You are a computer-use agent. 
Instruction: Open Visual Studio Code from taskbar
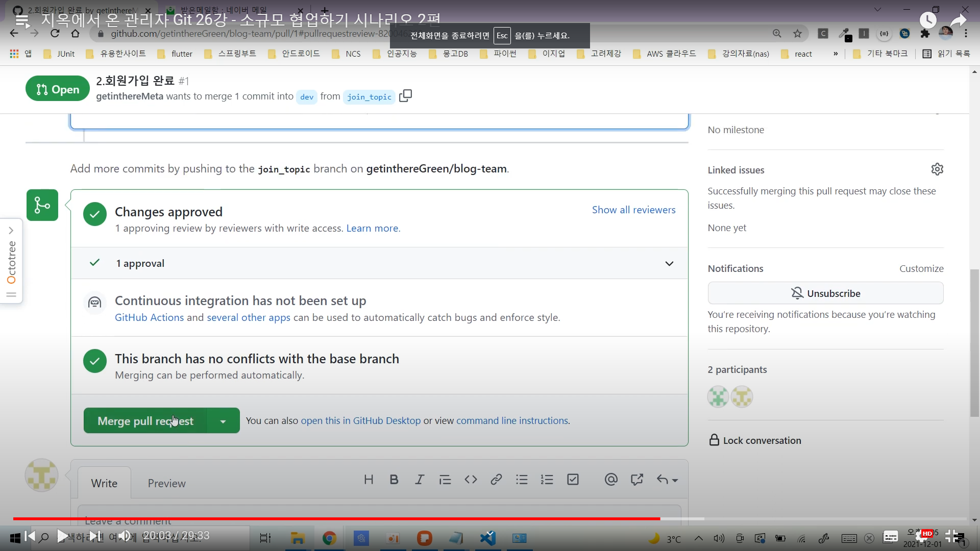point(487,538)
